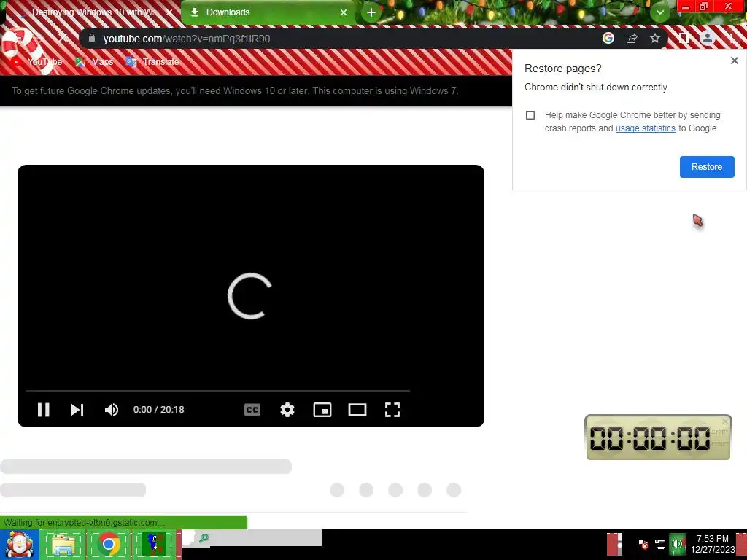
Task: Click the timer gadget display
Action: click(650, 438)
